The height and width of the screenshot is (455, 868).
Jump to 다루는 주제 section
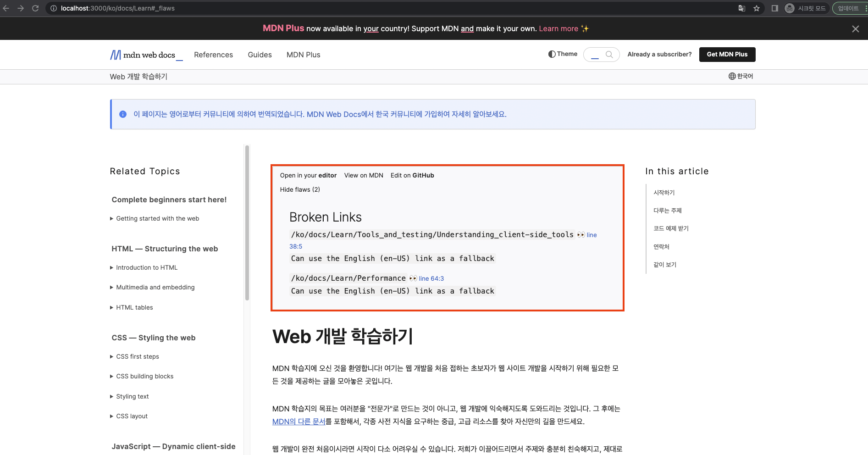668,211
